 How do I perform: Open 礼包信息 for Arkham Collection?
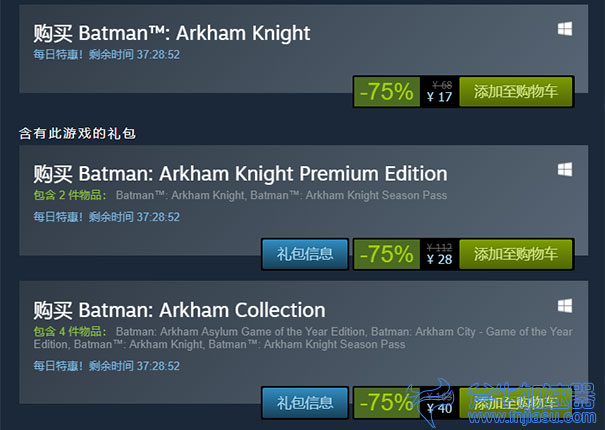pyautogui.click(x=305, y=402)
